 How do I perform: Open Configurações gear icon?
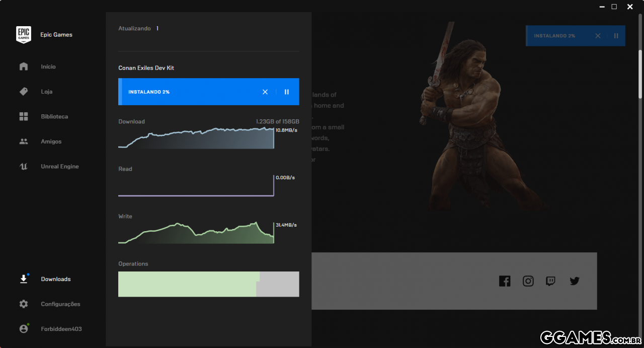24,304
